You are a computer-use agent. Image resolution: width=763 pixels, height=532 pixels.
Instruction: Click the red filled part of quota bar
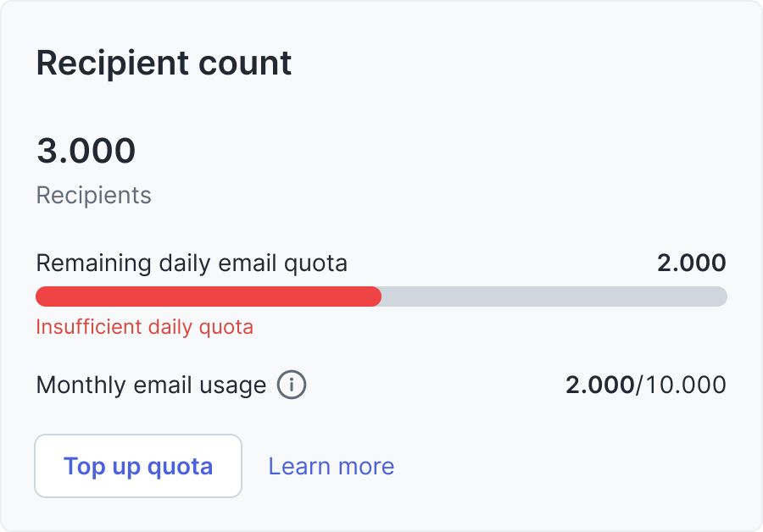point(208,296)
